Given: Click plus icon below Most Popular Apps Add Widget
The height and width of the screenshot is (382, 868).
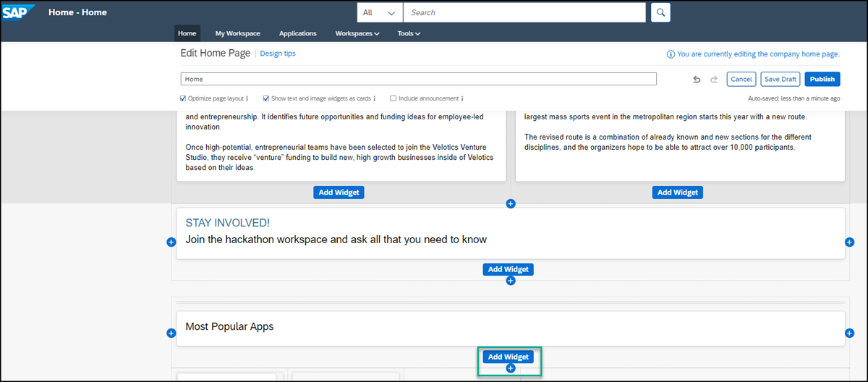Looking at the screenshot, I should coord(510,368).
